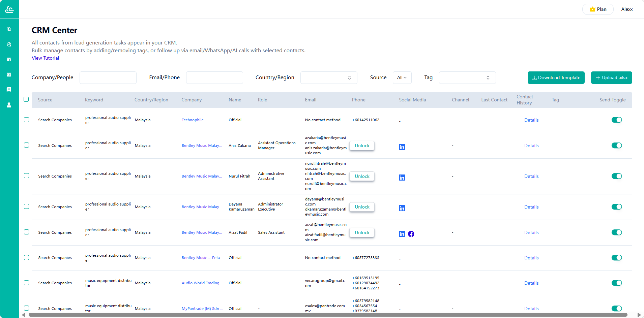Open the Plan menu in top bar

[598, 9]
